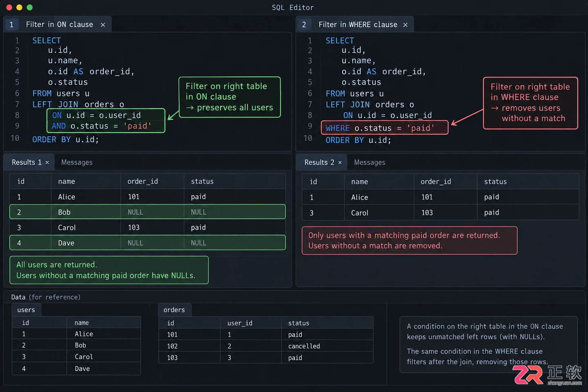Click the Alice name cell in Results 1
The width and height of the screenshot is (588, 392).
pyautogui.click(x=86, y=197)
